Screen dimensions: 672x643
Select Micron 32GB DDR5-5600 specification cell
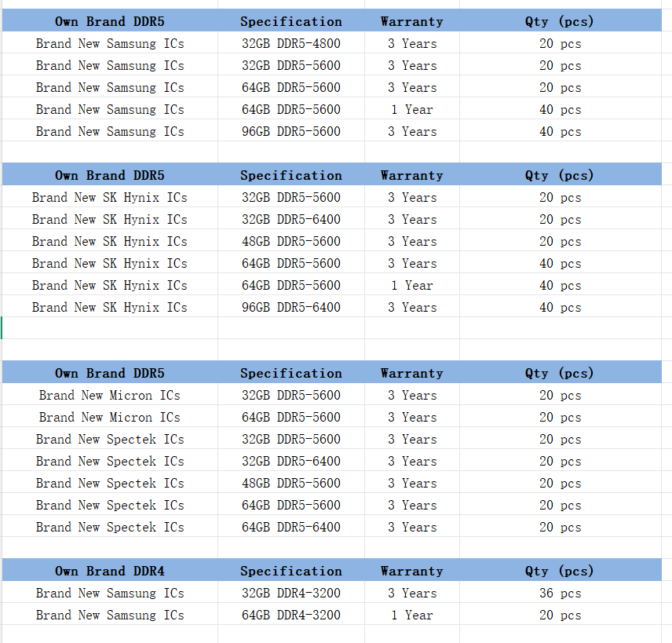(291, 395)
